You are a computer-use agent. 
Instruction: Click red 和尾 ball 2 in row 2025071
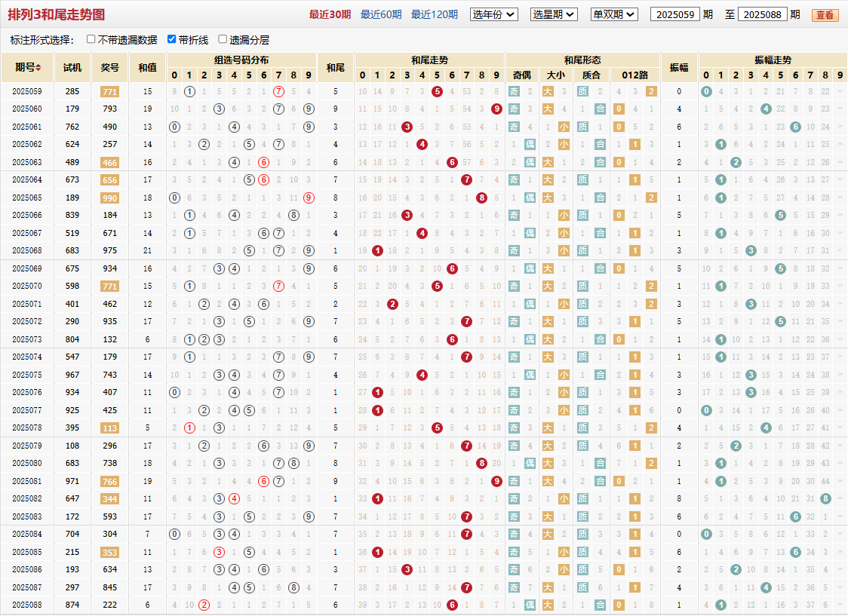[392, 304]
